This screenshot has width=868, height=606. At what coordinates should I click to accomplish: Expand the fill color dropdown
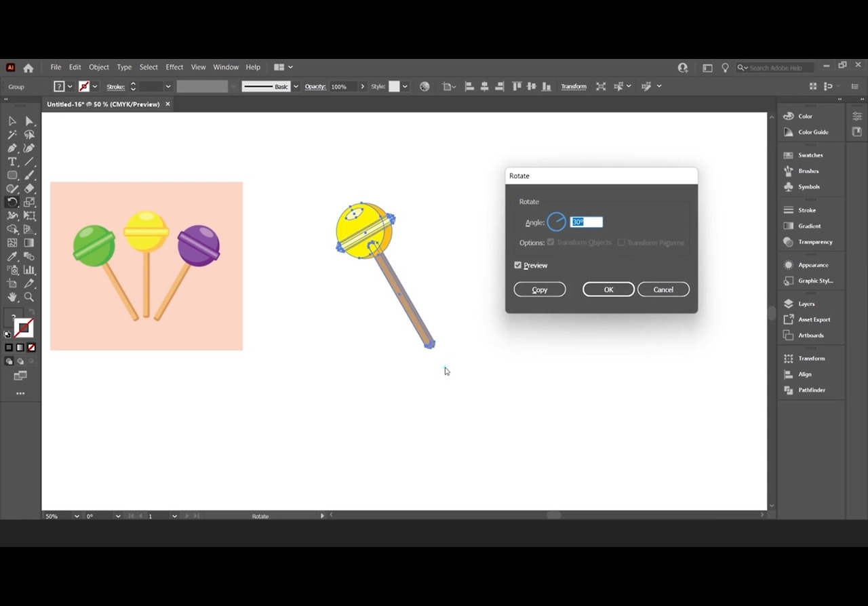(x=70, y=87)
